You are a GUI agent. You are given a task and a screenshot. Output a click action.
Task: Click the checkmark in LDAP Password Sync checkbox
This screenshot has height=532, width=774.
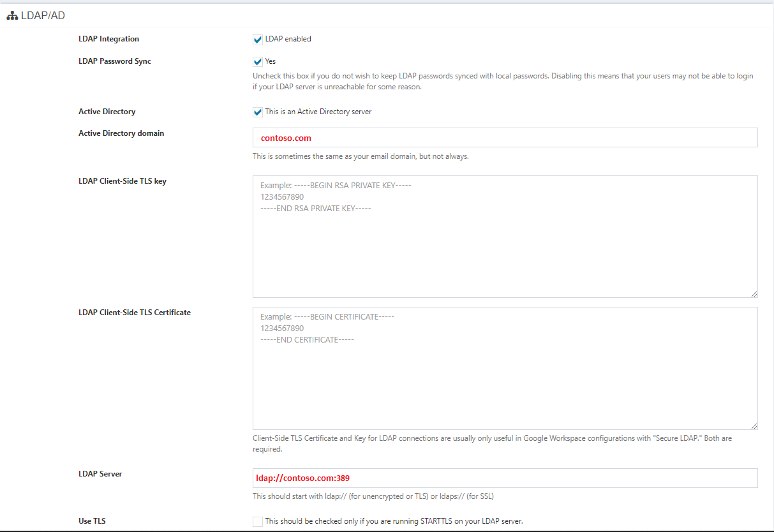click(x=257, y=61)
